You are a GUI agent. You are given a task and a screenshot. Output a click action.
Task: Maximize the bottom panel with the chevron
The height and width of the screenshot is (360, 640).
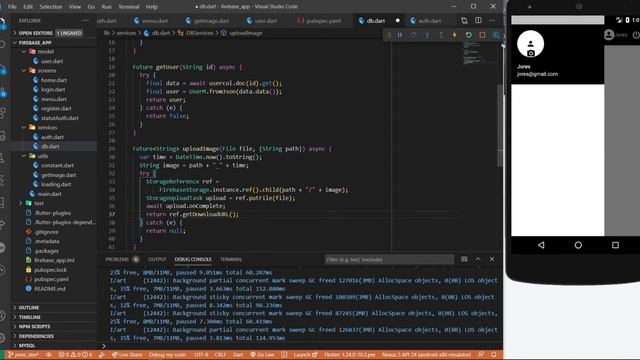click(478, 259)
